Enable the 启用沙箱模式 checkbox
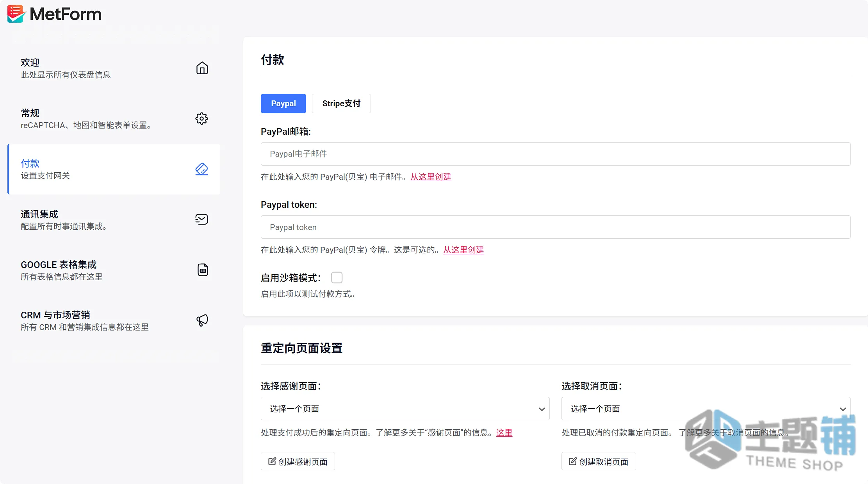Image resolution: width=868 pixels, height=484 pixels. (x=337, y=277)
